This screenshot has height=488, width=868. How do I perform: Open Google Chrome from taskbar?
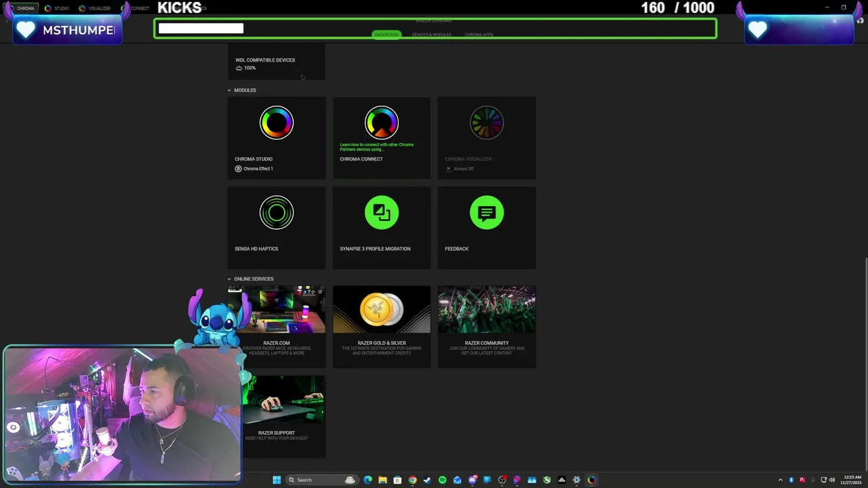(412, 480)
